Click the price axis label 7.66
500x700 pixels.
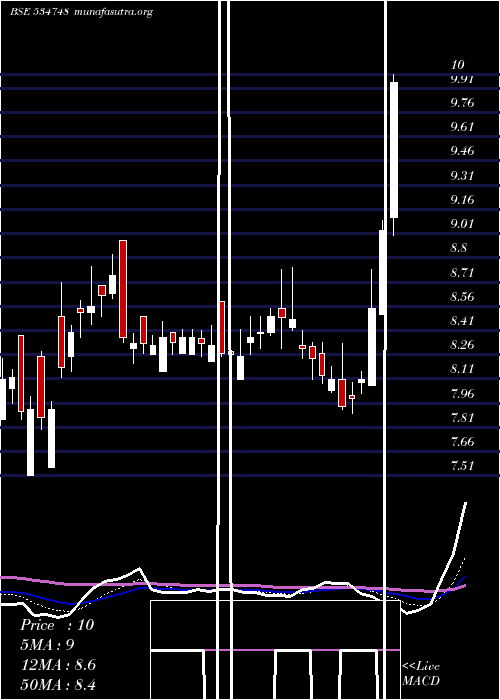(462, 442)
